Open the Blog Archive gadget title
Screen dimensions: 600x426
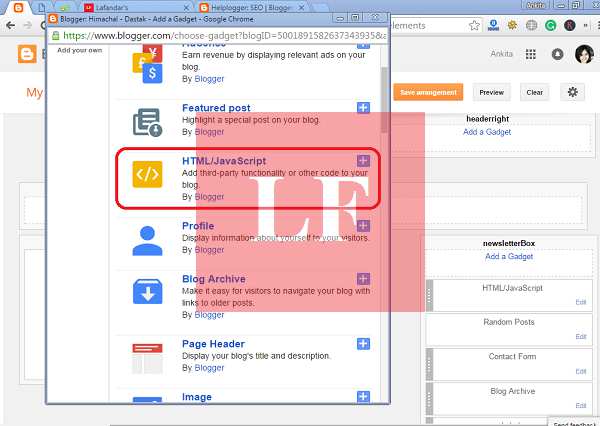pyautogui.click(x=214, y=279)
